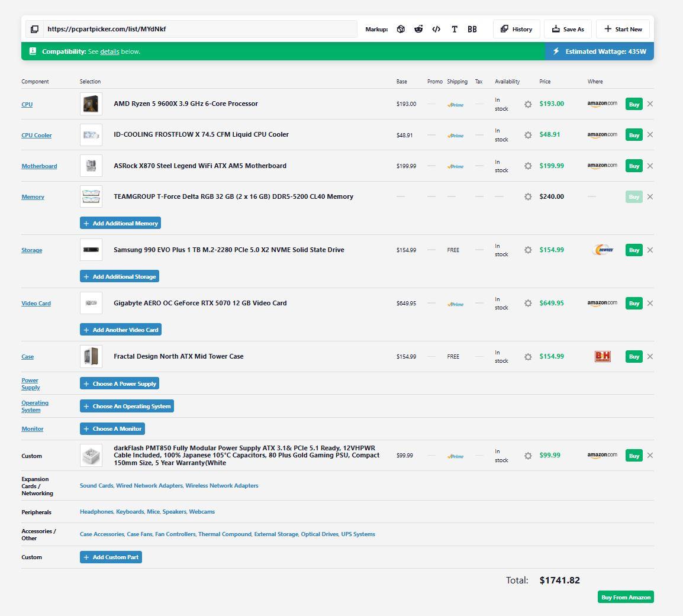Click Start New list button
This screenshot has width=683, height=616.
coord(623,29)
